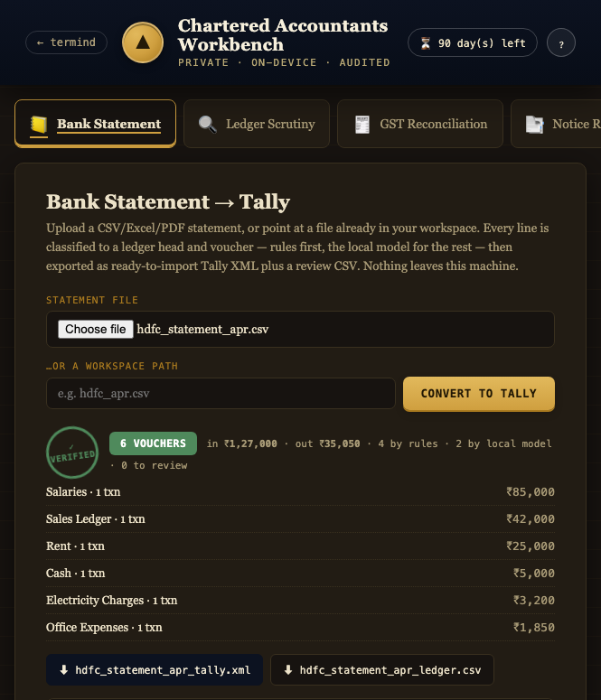Select the Office Expenses · 1 txn row
Viewport: 601px width, 700px height.
tap(300, 627)
